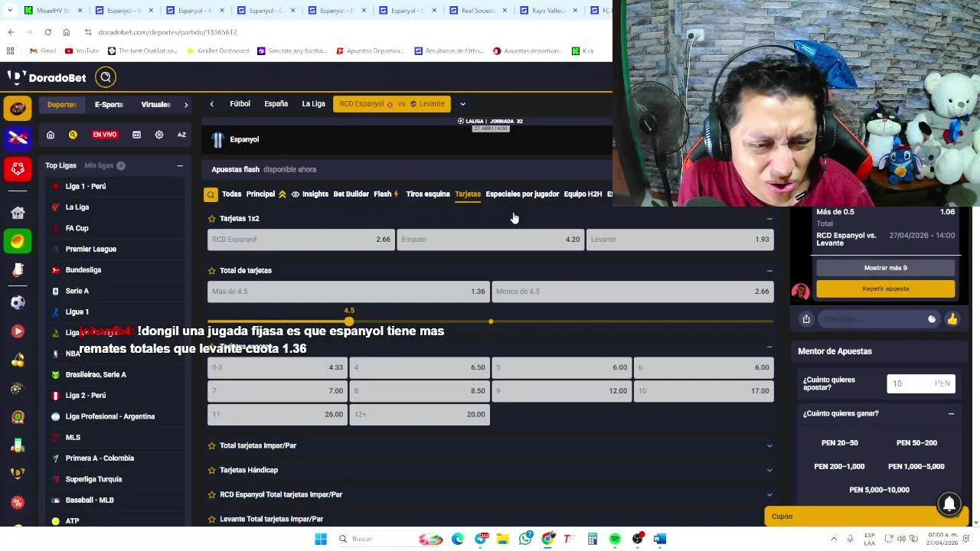This screenshot has height=551, width=980.
Task: Click the Repetir apuesta button
Action: click(x=886, y=289)
